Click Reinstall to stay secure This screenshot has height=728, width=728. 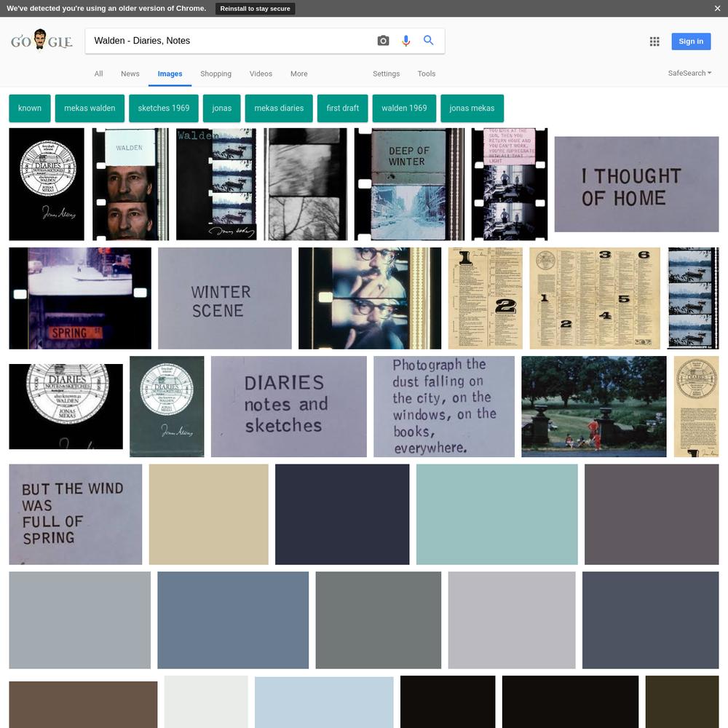tap(255, 8)
